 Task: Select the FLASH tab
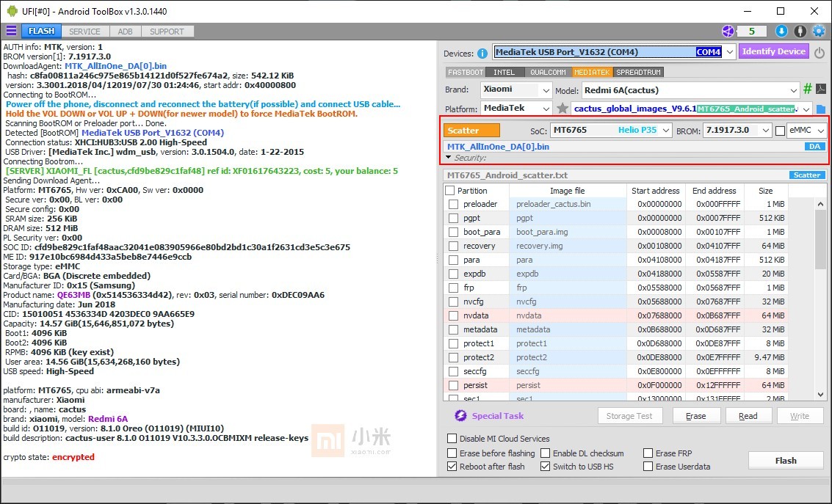(41, 32)
